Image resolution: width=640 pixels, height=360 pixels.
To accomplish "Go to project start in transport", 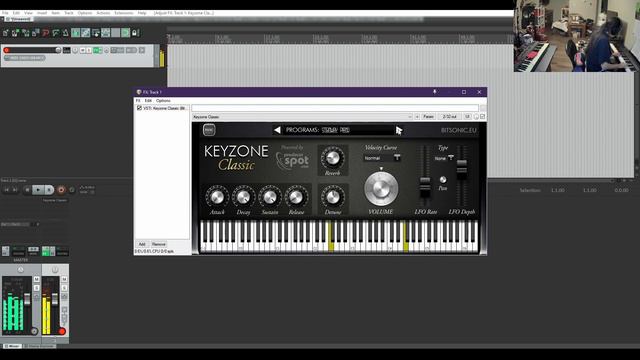I will click(7, 190).
